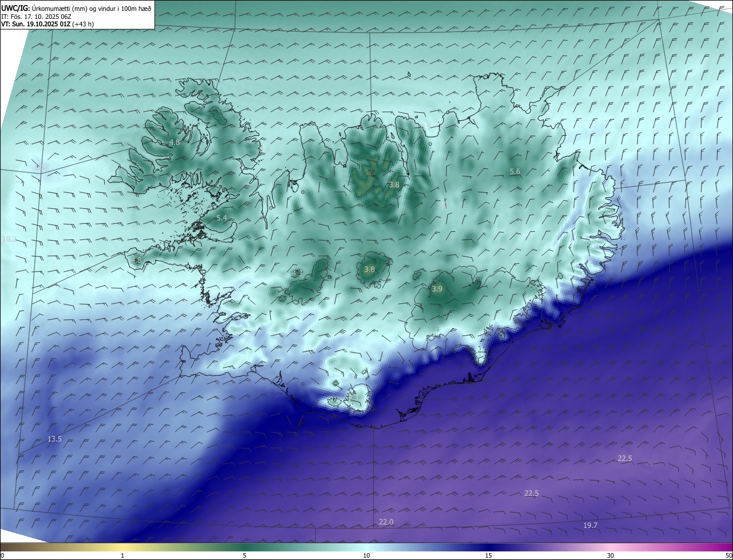This screenshot has height=560, width=733.
Task: Click the 22.0 precipitation value label
Action: [x=386, y=522]
